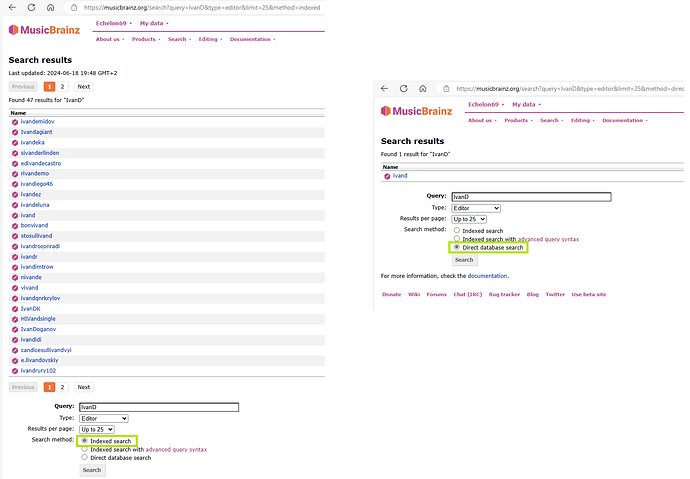Screen dimensions: 690x479
Task: Click the editor icon beside HIVandsingle
Action: (15, 318)
